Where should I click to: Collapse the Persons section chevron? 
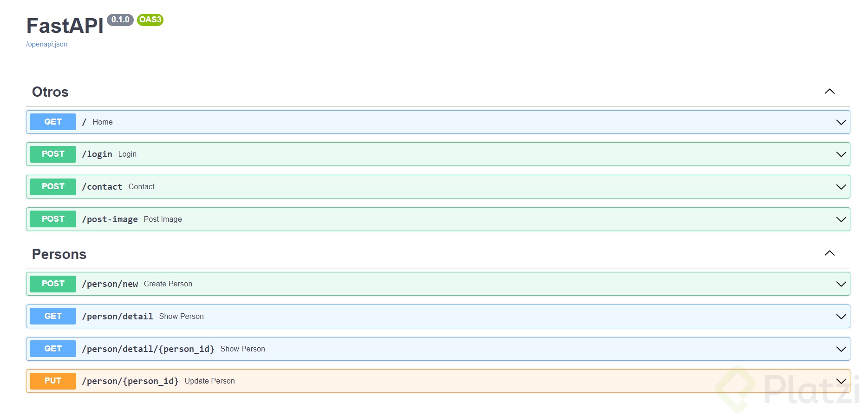829,253
